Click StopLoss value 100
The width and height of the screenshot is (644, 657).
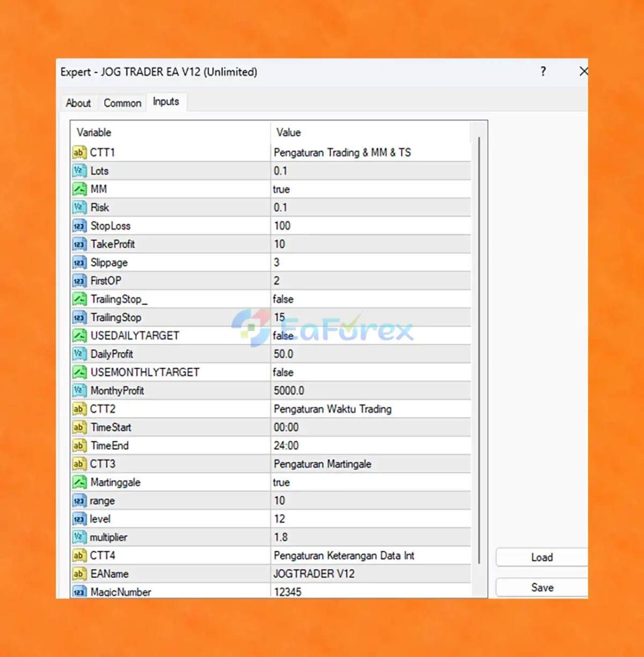(282, 226)
